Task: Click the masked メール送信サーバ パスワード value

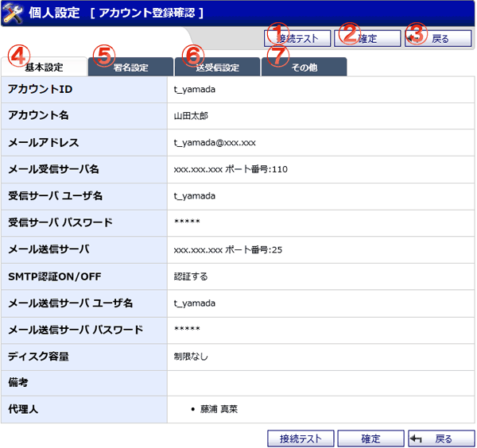Action: (x=187, y=329)
